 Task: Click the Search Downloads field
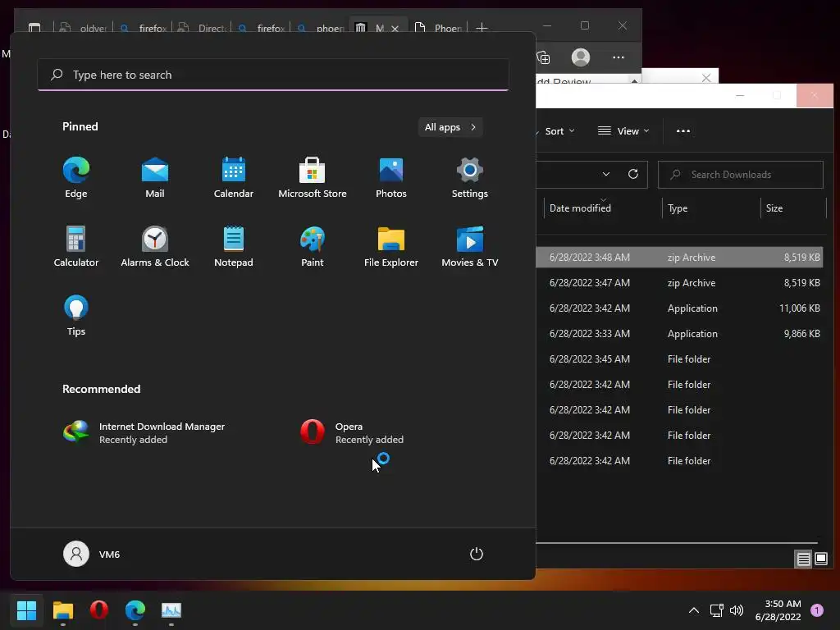click(x=741, y=175)
